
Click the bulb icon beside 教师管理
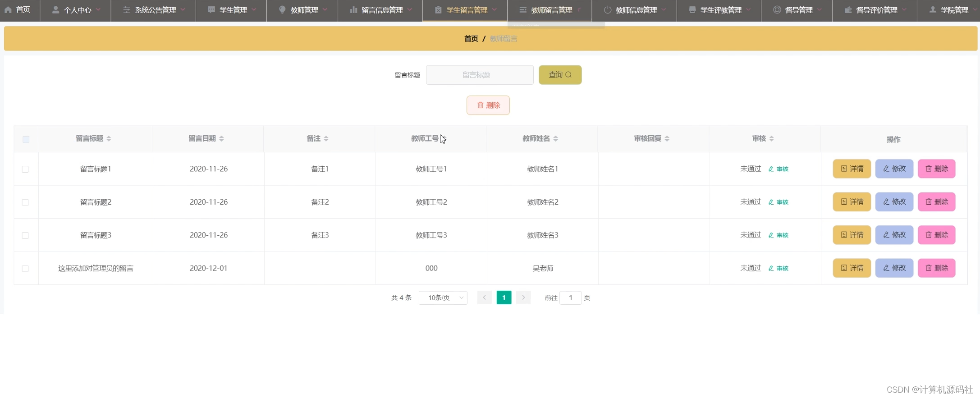pyautogui.click(x=282, y=10)
